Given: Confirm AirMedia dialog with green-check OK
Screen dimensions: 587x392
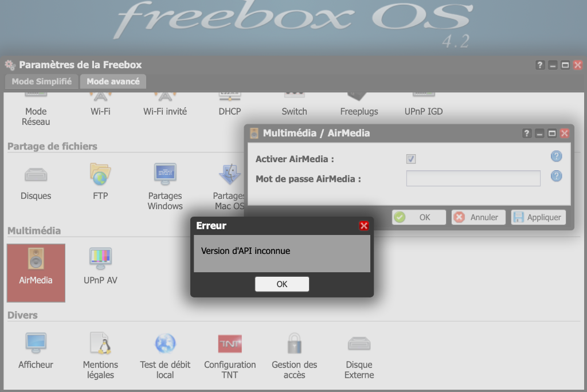Looking at the screenshot, I should pos(419,217).
